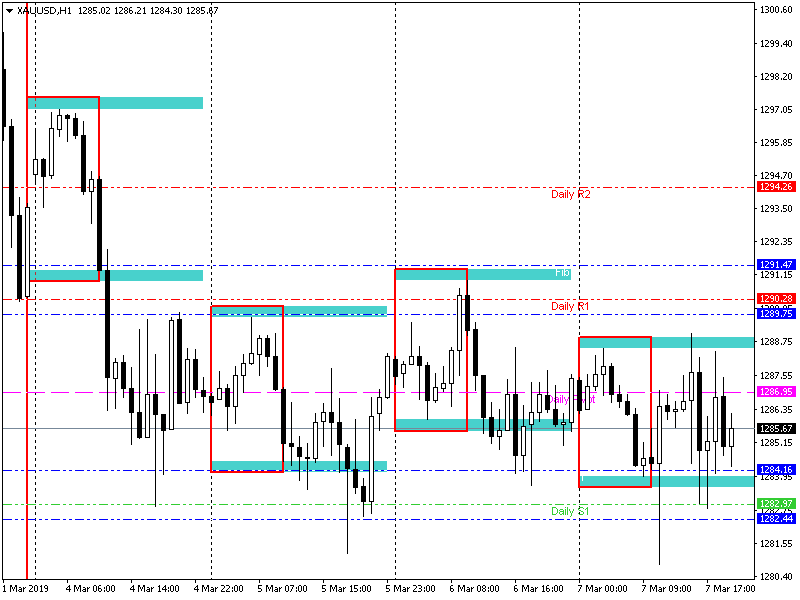This screenshot has height=600, width=800.
Task: Click the 7 Mar 17:00 time axis label
Action: 731,589
